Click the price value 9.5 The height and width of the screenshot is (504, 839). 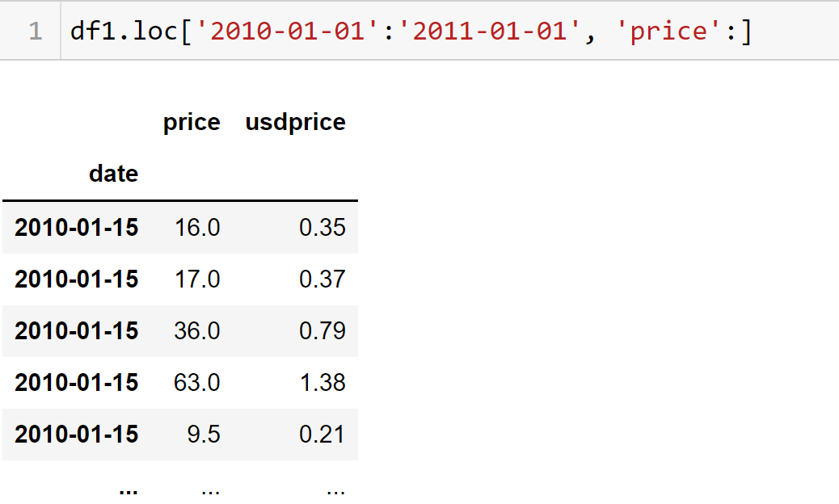pyautogui.click(x=203, y=434)
